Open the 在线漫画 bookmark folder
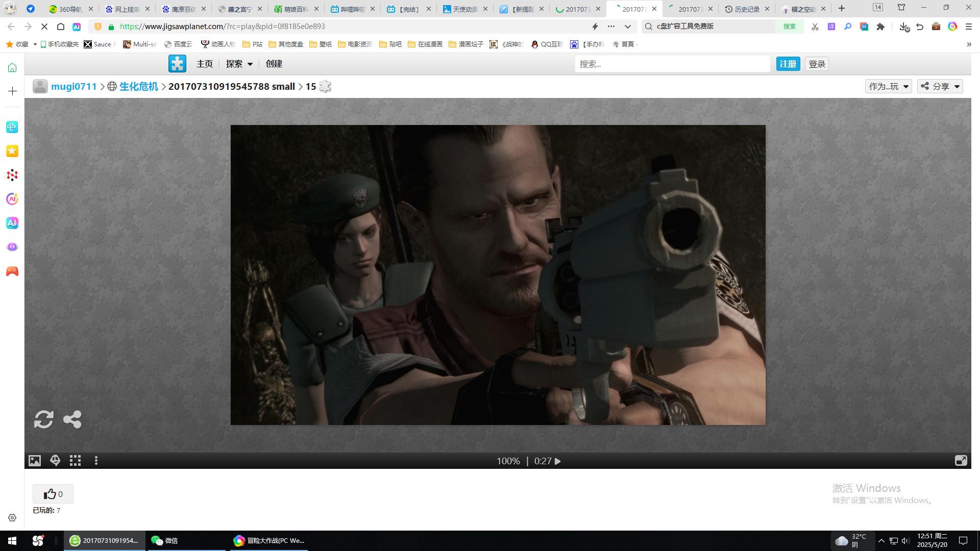This screenshot has width=980, height=551. tap(425, 44)
